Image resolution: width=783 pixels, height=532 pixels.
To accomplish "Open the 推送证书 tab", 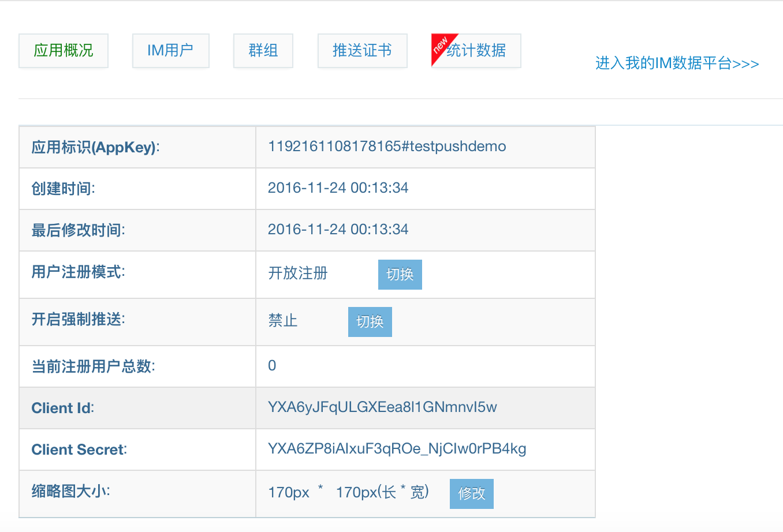I will (362, 51).
